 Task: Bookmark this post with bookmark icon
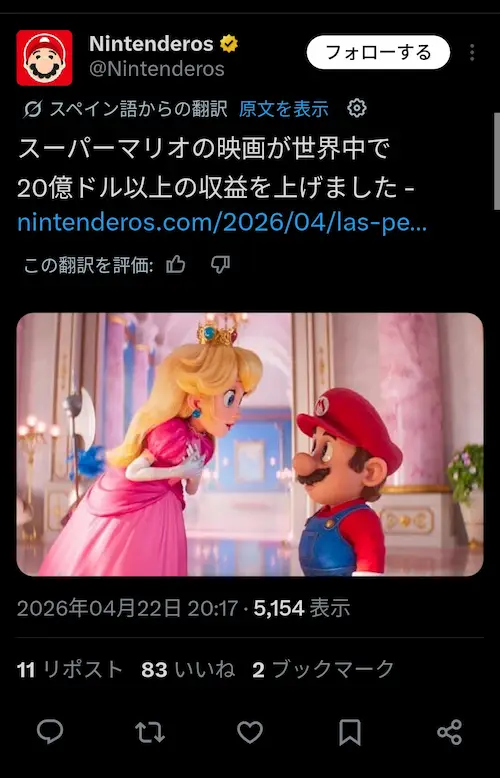click(350, 732)
